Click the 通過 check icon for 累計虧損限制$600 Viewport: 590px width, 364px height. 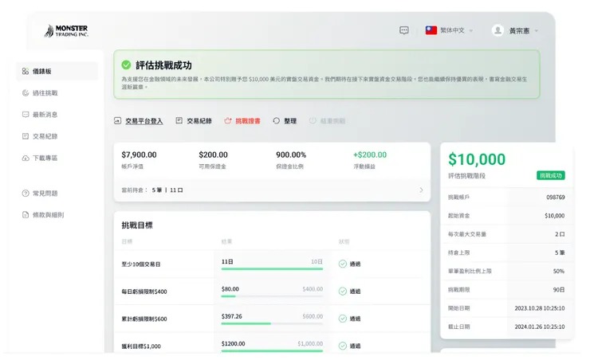342,319
